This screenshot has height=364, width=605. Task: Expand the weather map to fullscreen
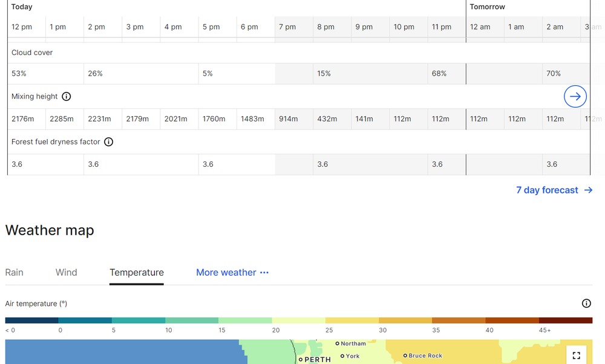click(576, 355)
